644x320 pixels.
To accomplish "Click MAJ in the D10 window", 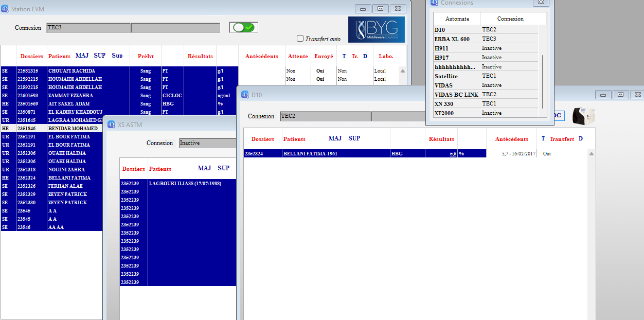I will tap(335, 138).
